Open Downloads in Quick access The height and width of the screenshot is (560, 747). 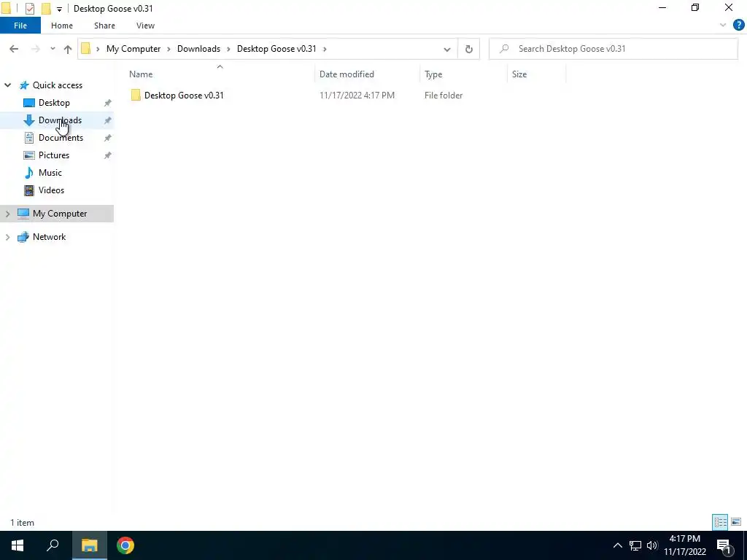point(60,120)
